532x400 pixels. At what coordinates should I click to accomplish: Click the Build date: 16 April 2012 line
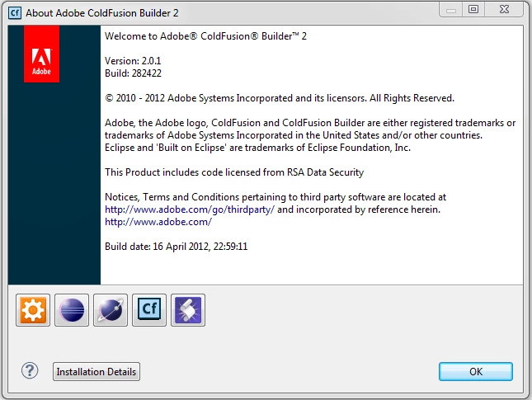(176, 247)
